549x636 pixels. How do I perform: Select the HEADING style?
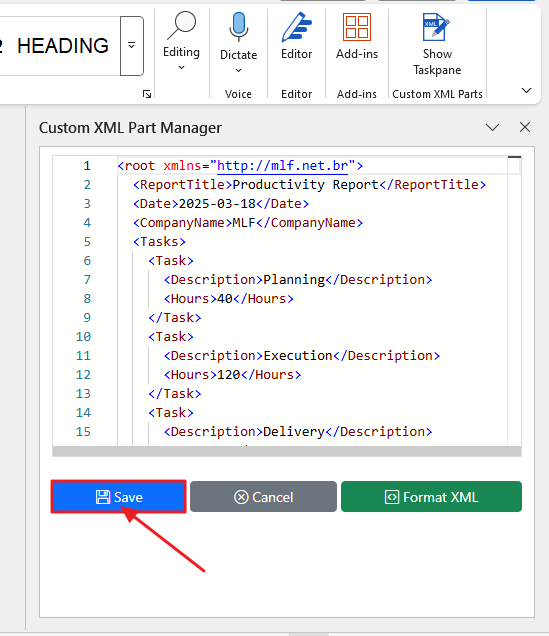click(x=63, y=45)
